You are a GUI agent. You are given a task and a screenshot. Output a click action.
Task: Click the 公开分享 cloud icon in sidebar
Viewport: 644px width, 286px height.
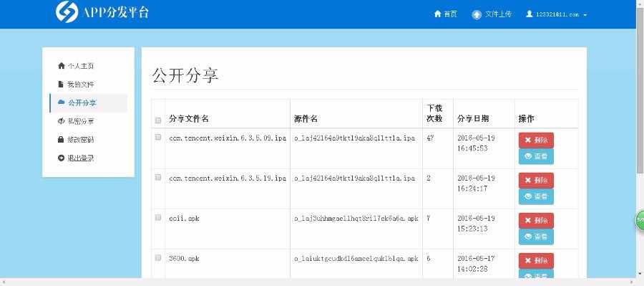click(x=62, y=102)
